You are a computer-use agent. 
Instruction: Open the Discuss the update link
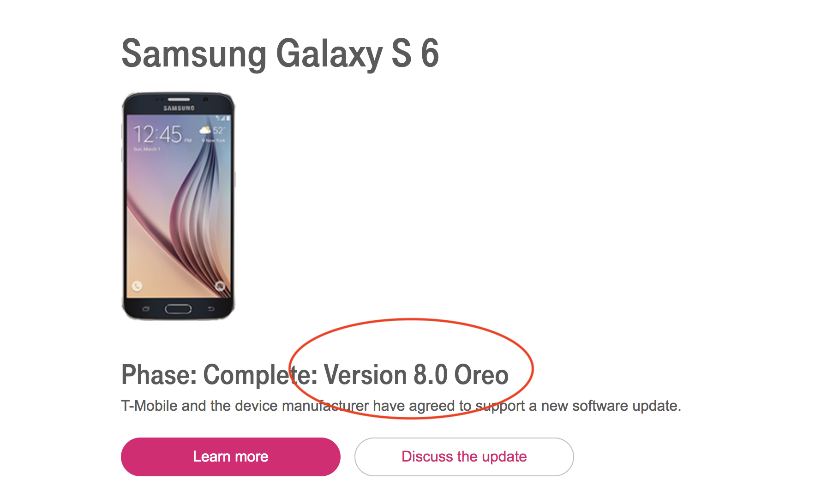464,456
